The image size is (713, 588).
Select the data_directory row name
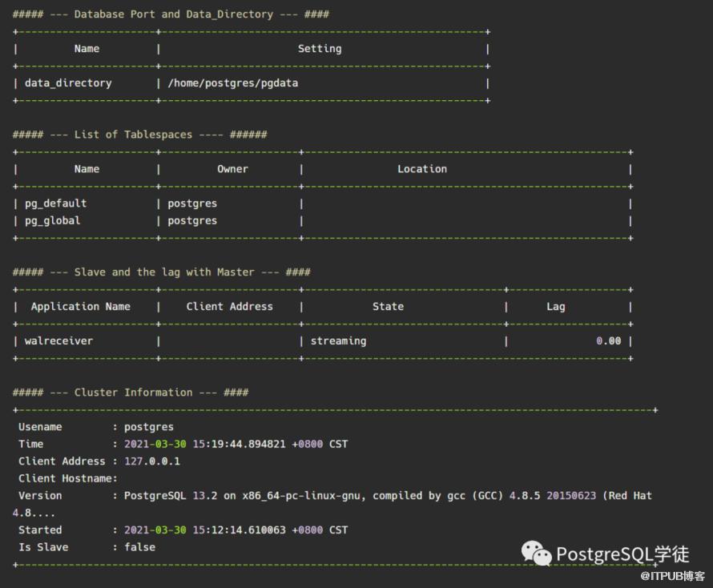click(68, 83)
